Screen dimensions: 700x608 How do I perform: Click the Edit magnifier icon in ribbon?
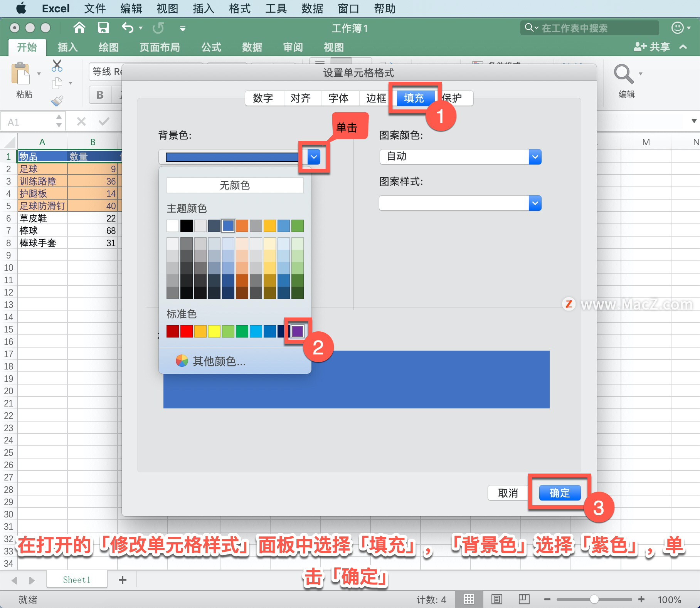tap(624, 74)
